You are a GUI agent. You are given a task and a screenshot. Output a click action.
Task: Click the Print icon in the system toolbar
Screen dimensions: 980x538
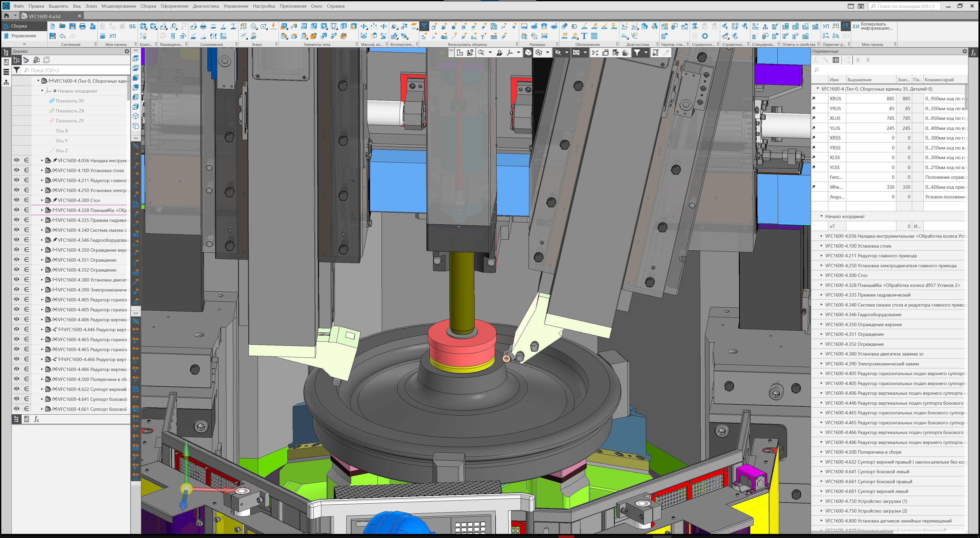(82, 26)
